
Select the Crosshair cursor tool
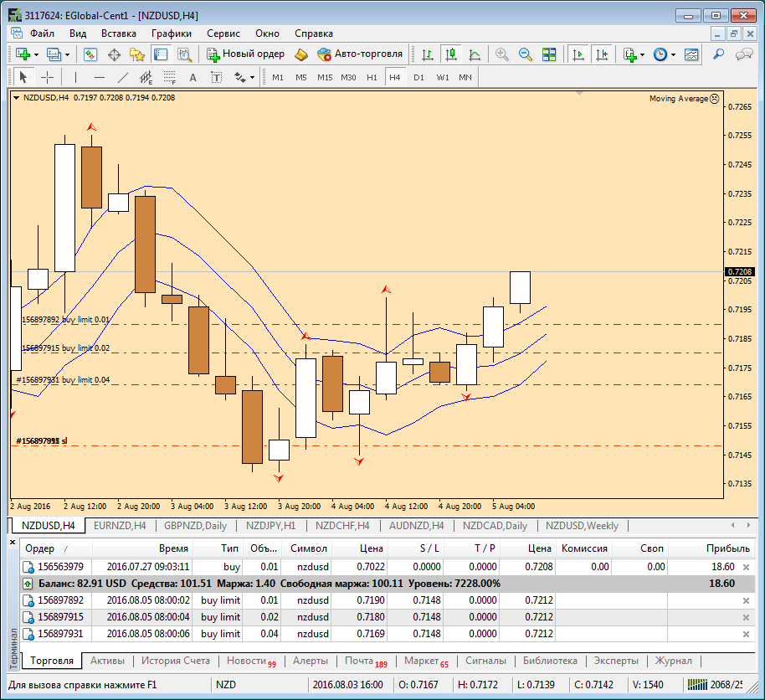48,77
